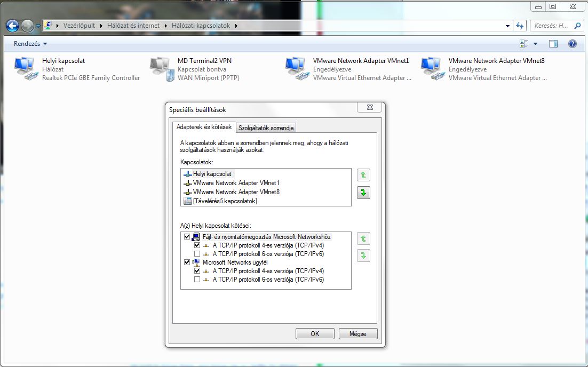This screenshot has width=588, height=367.
Task: Select [Távelérésű kapcsolatok] list entry
Action: pos(225,201)
